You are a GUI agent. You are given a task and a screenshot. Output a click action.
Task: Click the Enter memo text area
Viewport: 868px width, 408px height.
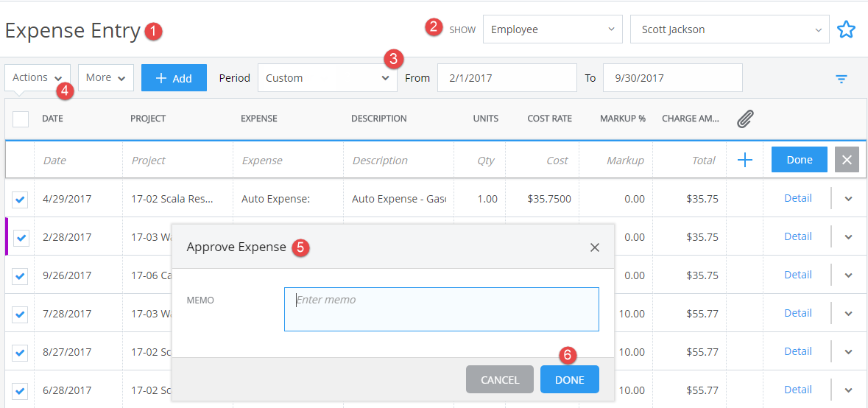441,309
